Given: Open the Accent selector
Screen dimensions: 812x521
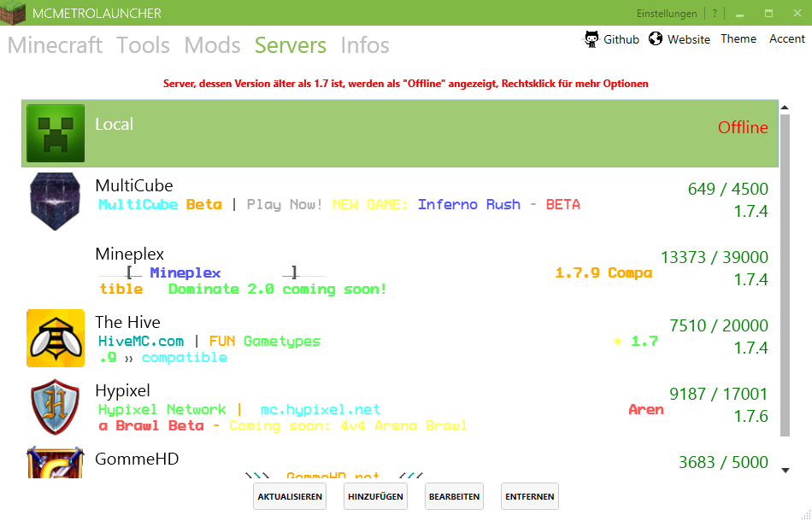Looking at the screenshot, I should point(786,38).
